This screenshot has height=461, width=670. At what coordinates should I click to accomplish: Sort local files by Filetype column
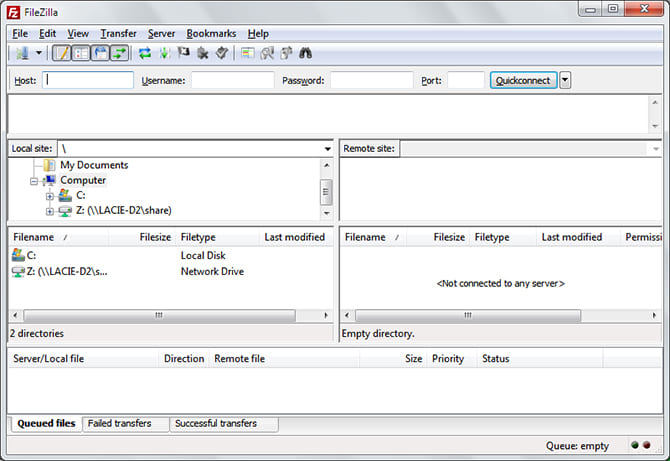click(217, 237)
